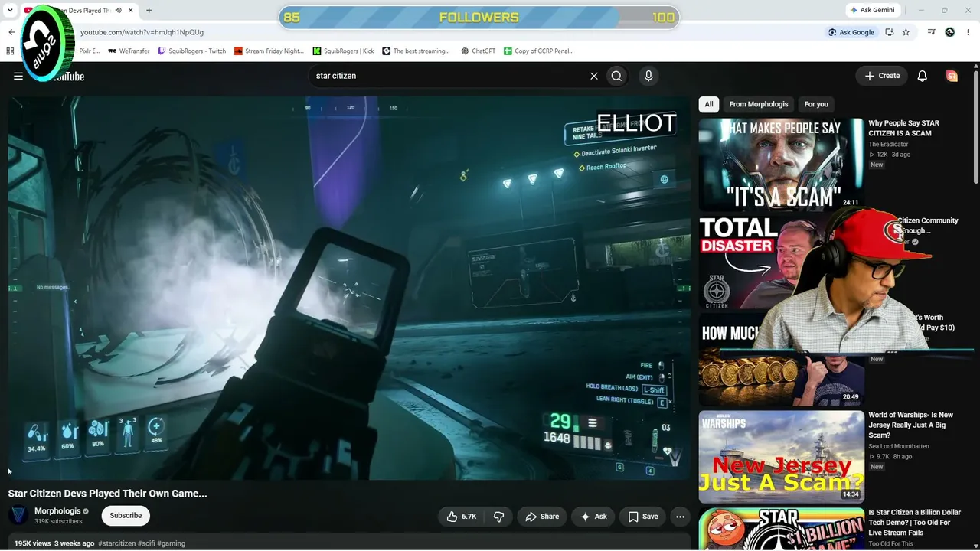Clear the star citizen search text
980x551 pixels.
593,76
